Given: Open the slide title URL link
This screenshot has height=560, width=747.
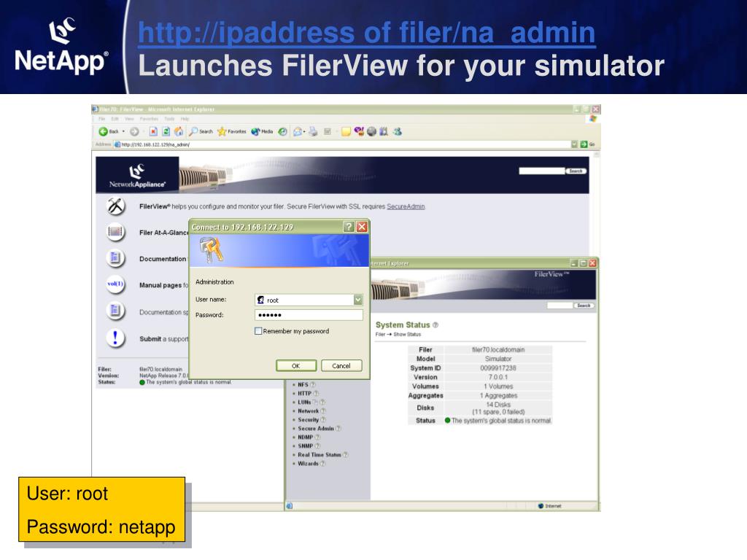Looking at the screenshot, I should point(367,32).
